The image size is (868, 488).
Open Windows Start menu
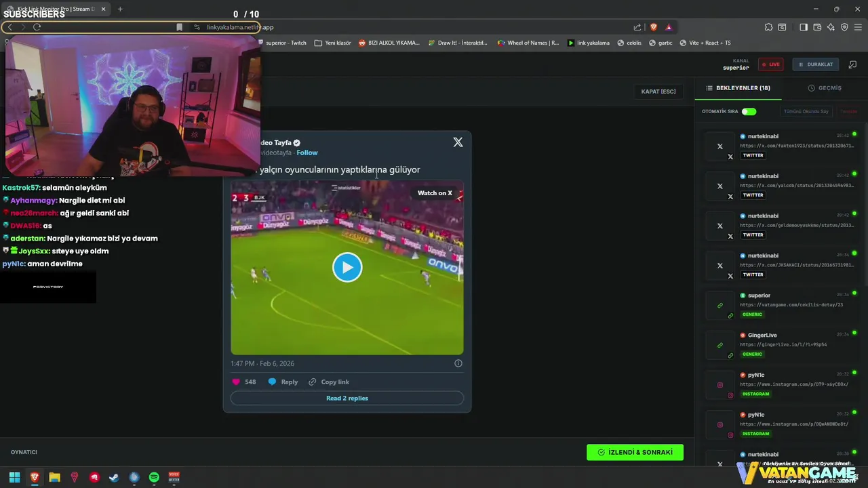pyautogui.click(x=14, y=477)
